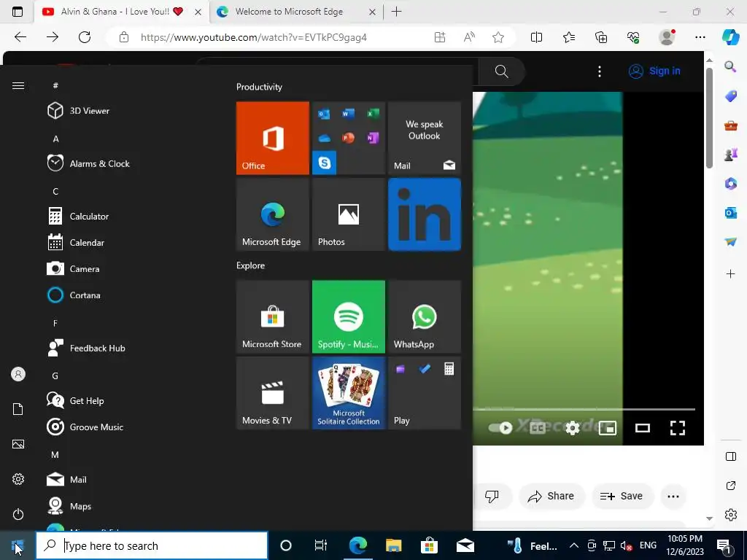
Task: Launch Groove Music
Action: click(86, 427)
